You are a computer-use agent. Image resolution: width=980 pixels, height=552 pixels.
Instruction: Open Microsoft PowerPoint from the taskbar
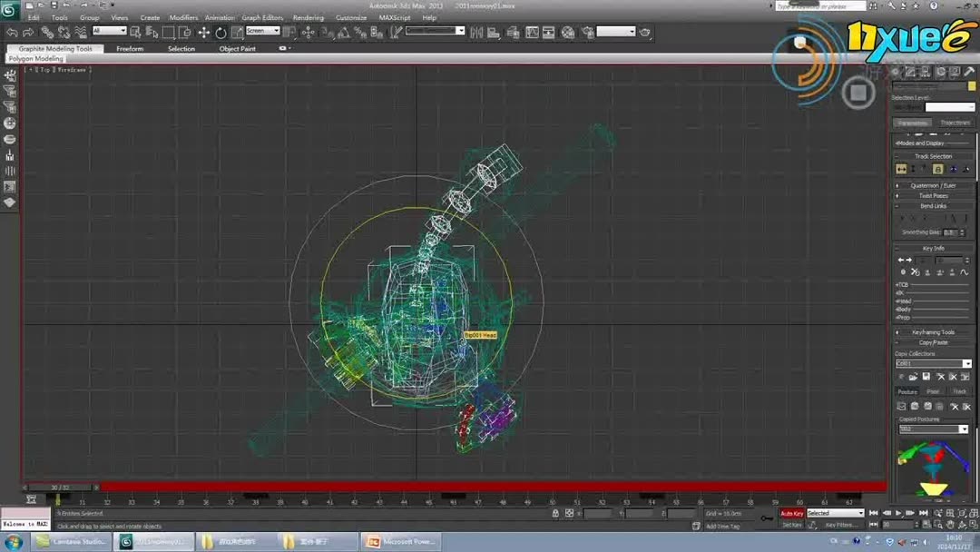coord(401,542)
